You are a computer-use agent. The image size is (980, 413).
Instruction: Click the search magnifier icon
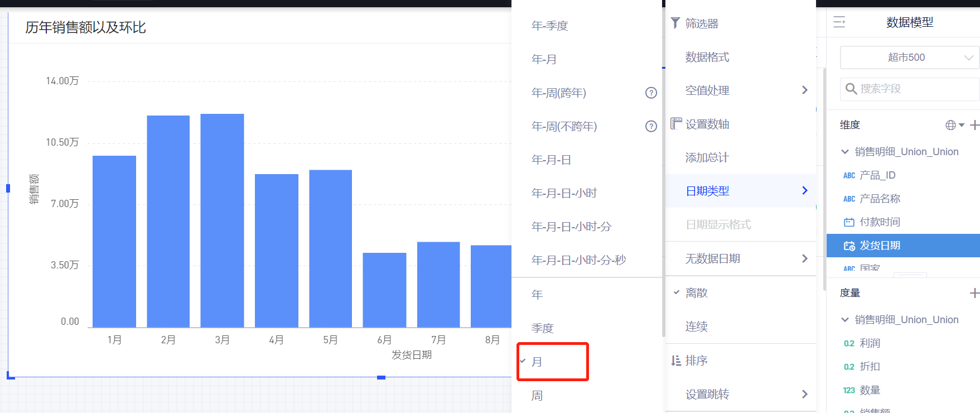851,89
